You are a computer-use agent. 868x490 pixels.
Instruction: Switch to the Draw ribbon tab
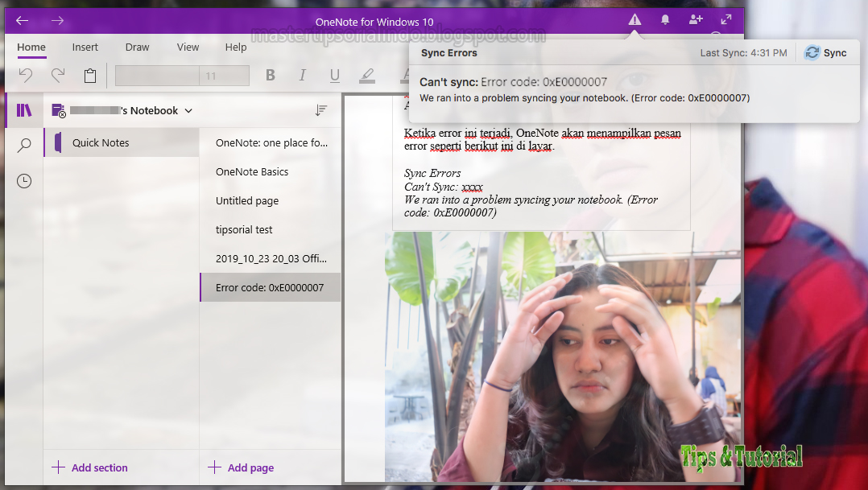point(137,47)
